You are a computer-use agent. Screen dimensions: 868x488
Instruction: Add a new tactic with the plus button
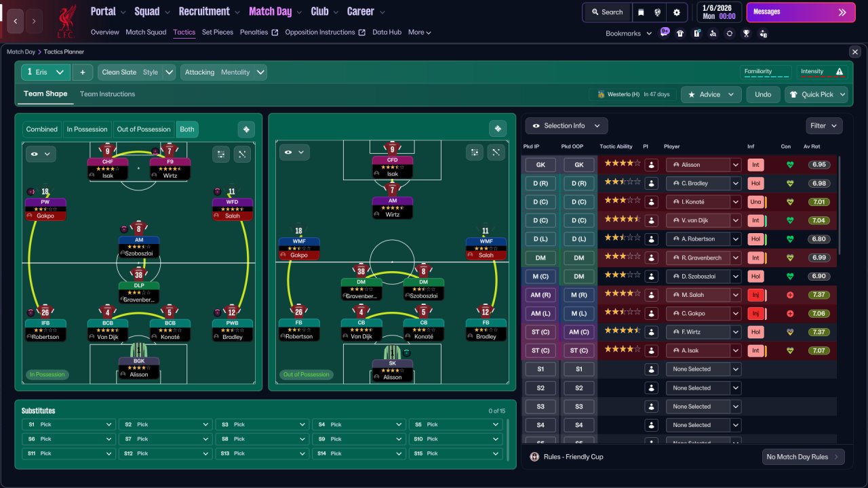click(x=82, y=72)
